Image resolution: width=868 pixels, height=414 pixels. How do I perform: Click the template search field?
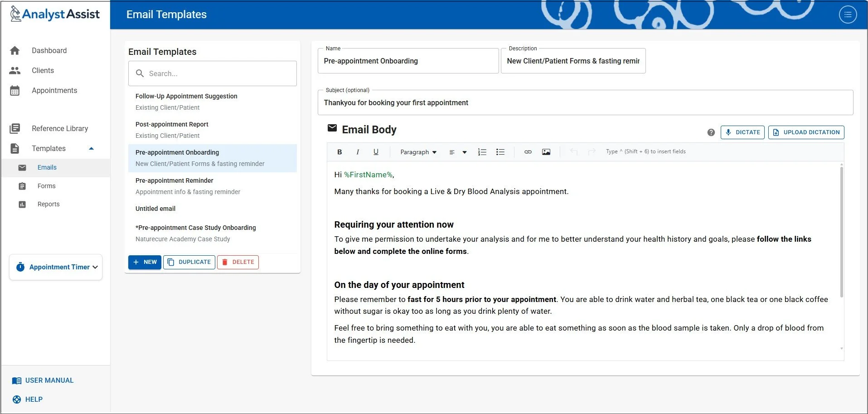(x=212, y=73)
